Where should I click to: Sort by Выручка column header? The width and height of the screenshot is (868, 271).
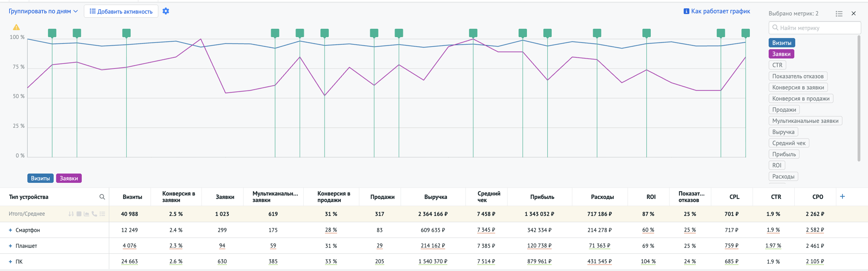tap(435, 197)
